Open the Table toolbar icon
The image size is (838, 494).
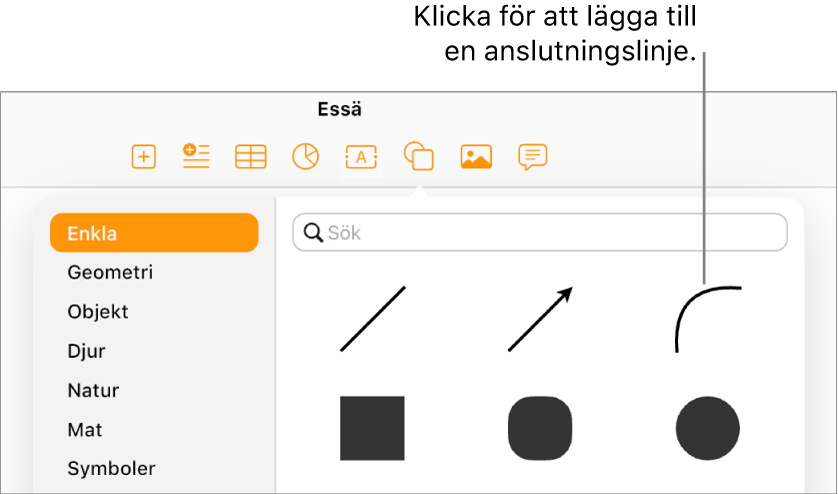(x=251, y=157)
